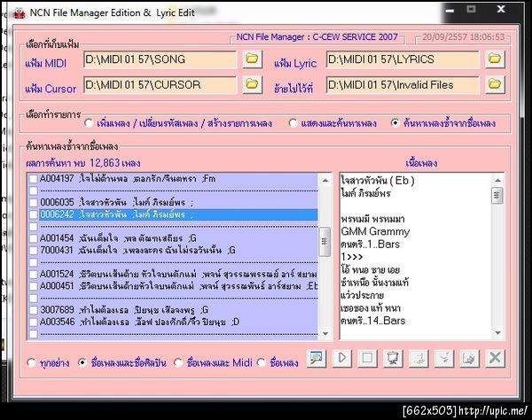Click the 'ดนตรี..1..Bars' lyric line
The width and height of the screenshot is (532, 420).
[x=370, y=244]
